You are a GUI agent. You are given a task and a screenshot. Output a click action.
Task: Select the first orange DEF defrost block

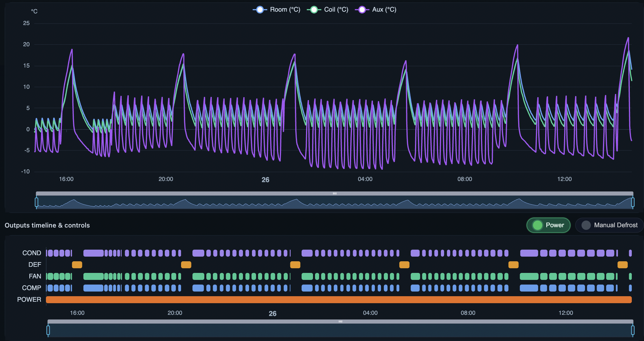coord(77,264)
